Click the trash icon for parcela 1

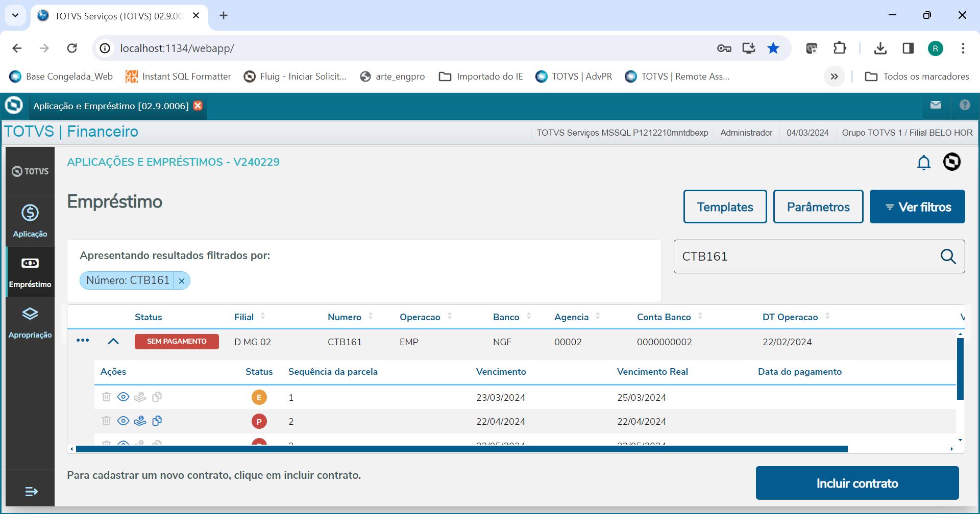coord(106,397)
